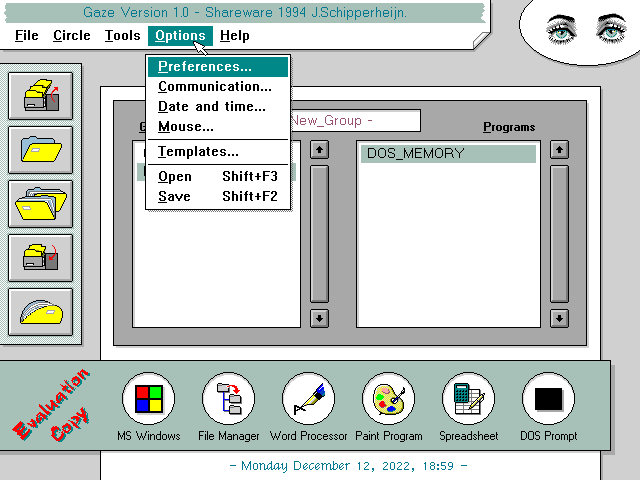This screenshot has height=480, width=640.
Task: Choose Communication... from the Options menu
Action: tap(218, 87)
